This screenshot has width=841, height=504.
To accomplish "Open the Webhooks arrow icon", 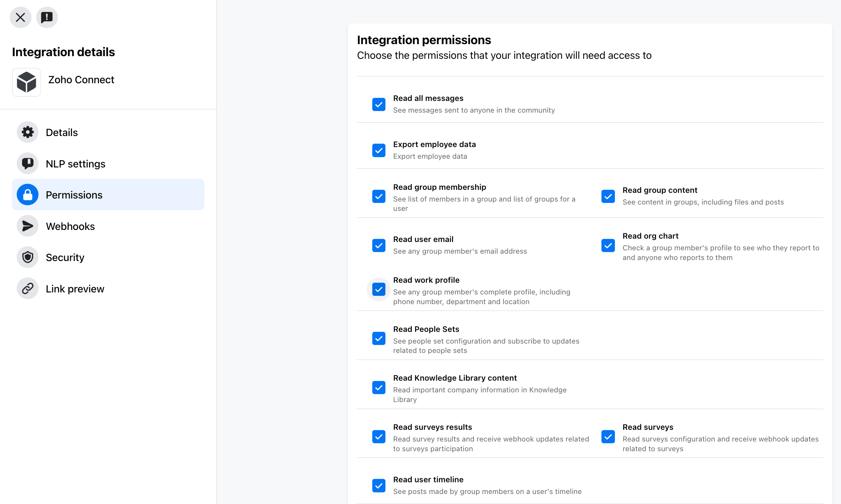I will (x=27, y=226).
